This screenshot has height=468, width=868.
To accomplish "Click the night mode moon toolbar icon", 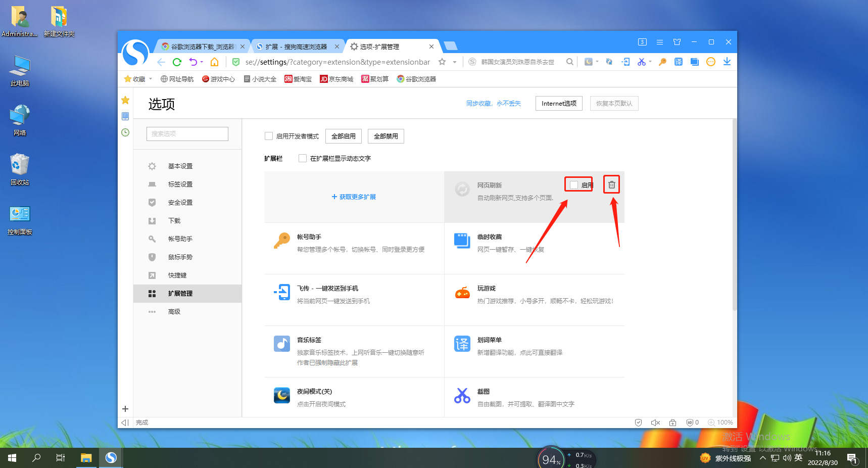I will (588, 62).
